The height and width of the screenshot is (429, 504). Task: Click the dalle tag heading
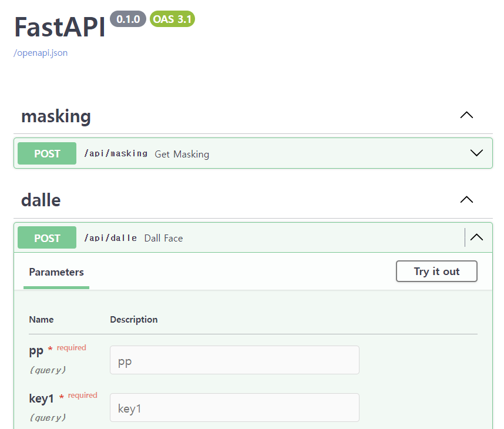[41, 200]
